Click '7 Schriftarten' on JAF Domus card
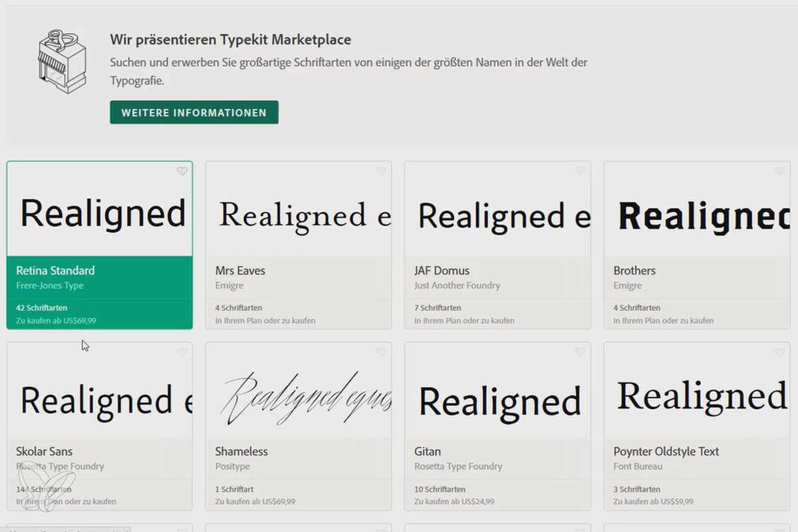Viewport: 798px width, 532px height. (x=438, y=308)
